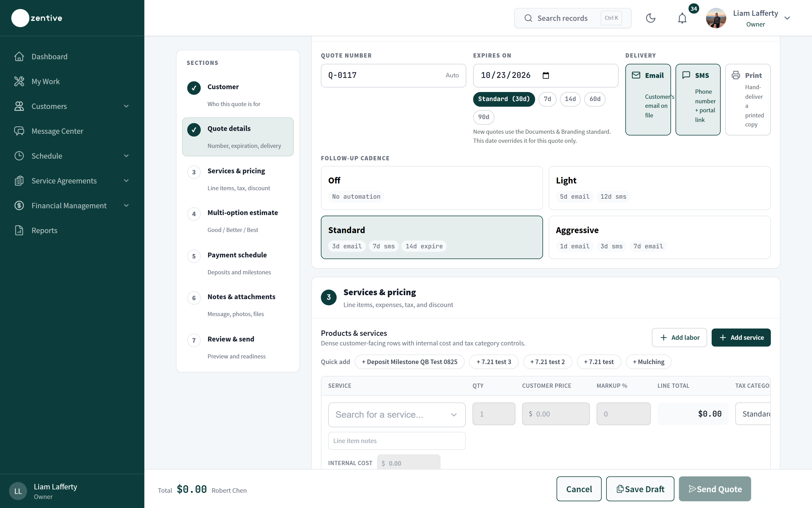812x508 pixels.
Task: Focus the Search records field
Action: 572,18
